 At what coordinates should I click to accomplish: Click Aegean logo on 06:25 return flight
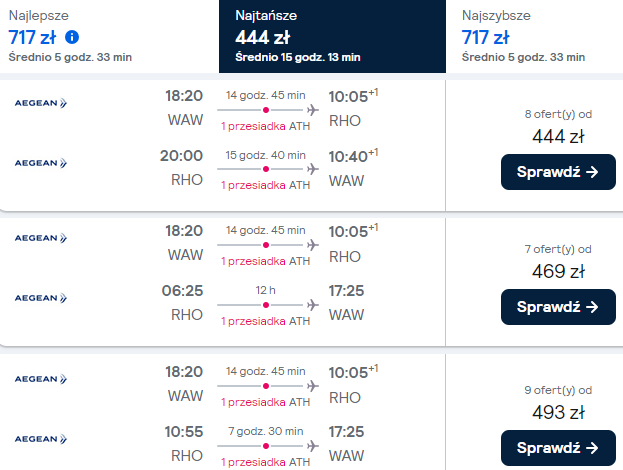pos(40,297)
